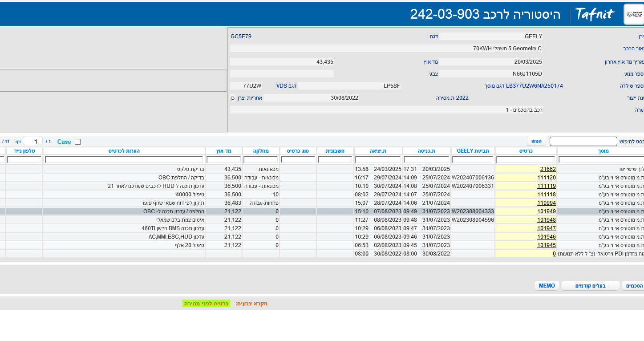Sort by מד אוץ column header
This screenshot has height=341, width=644.
tap(224, 151)
